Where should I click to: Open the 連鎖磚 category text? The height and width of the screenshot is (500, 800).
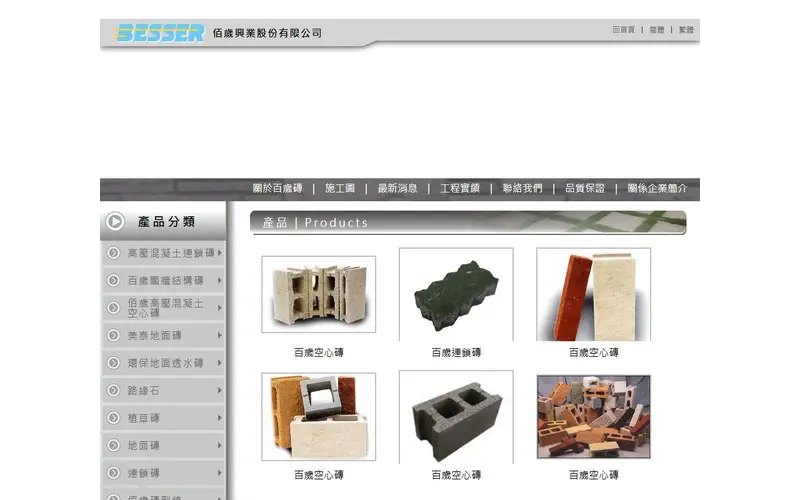(143, 473)
